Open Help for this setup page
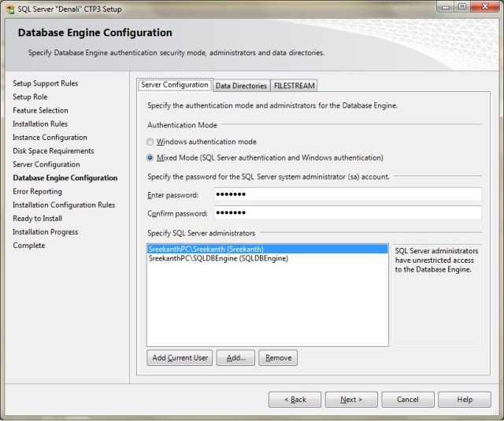The width and height of the screenshot is (504, 421). [465, 400]
